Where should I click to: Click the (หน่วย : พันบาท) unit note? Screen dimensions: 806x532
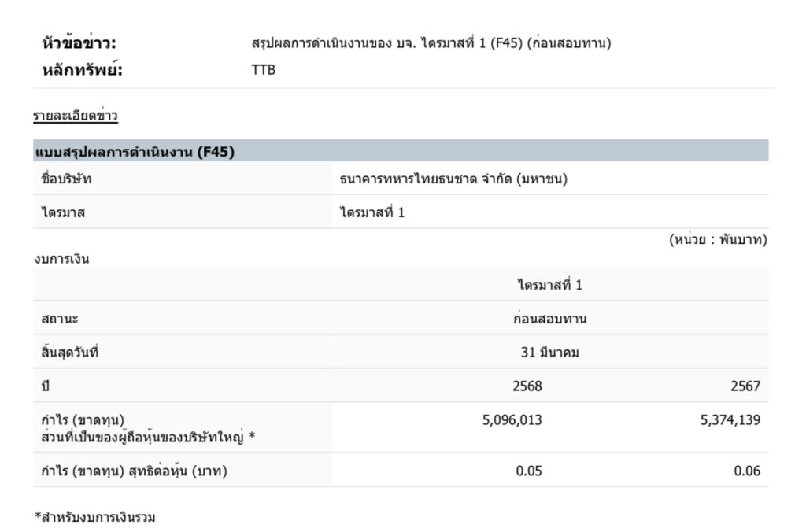point(717,240)
